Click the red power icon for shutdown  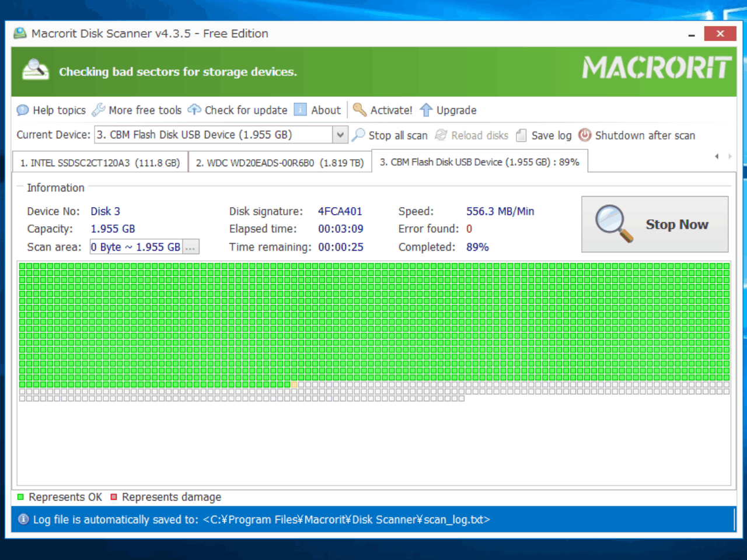pos(585,135)
